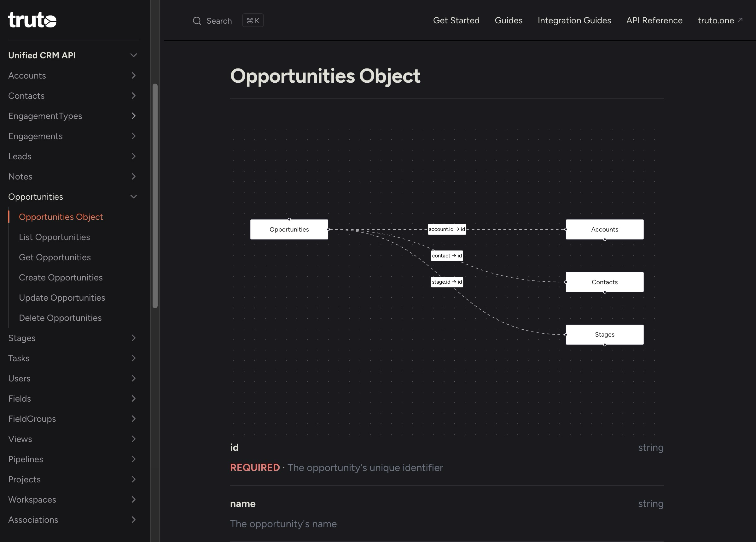Expand the Workspaces chevron
The image size is (756, 542).
pos(133,499)
